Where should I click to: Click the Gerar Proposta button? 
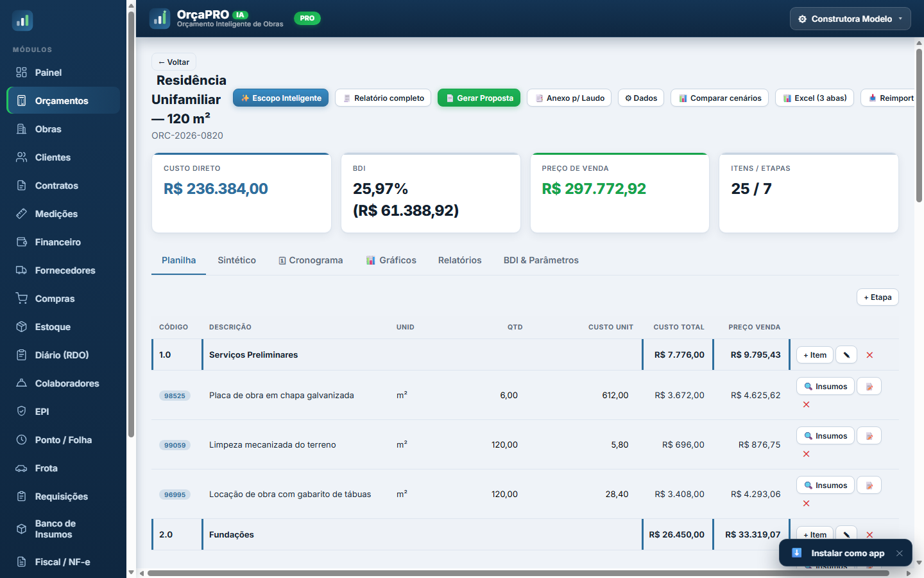click(479, 98)
